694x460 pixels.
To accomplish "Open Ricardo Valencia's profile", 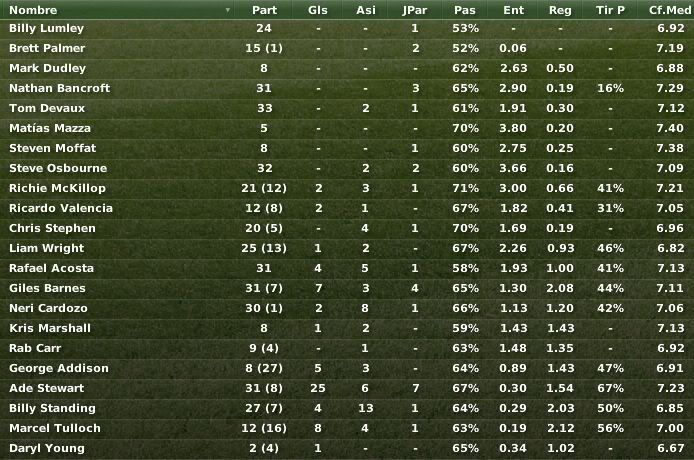I will tap(61, 208).
